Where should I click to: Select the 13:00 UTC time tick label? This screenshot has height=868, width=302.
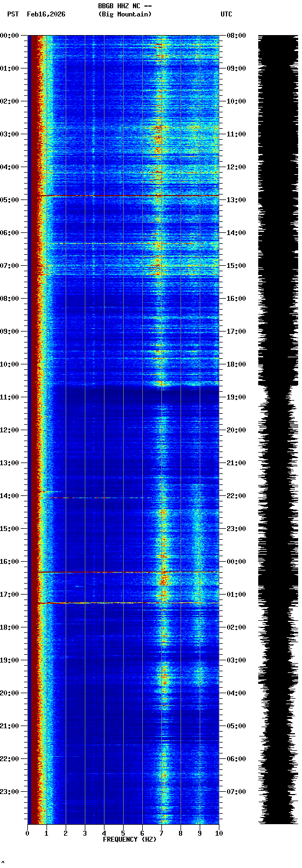pyautogui.click(x=236, y=200)
